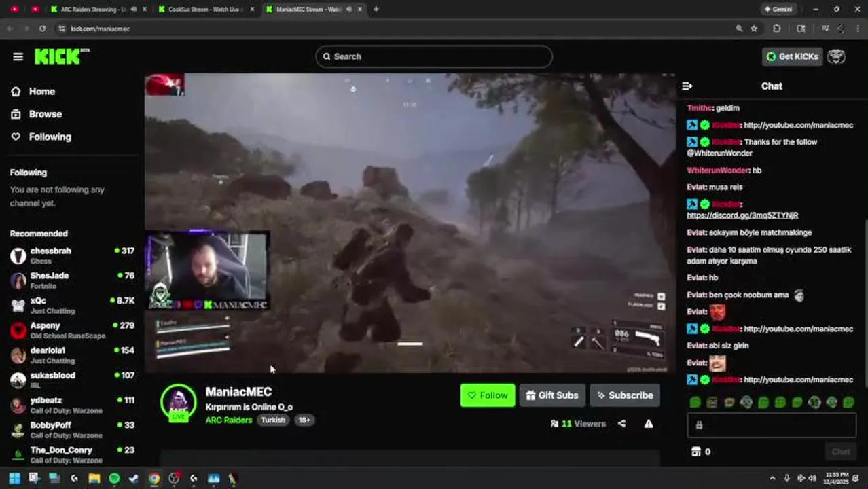This screenshot has width=868, height=489.
Task: Collapse the chat panel
Action: point(687,86)
